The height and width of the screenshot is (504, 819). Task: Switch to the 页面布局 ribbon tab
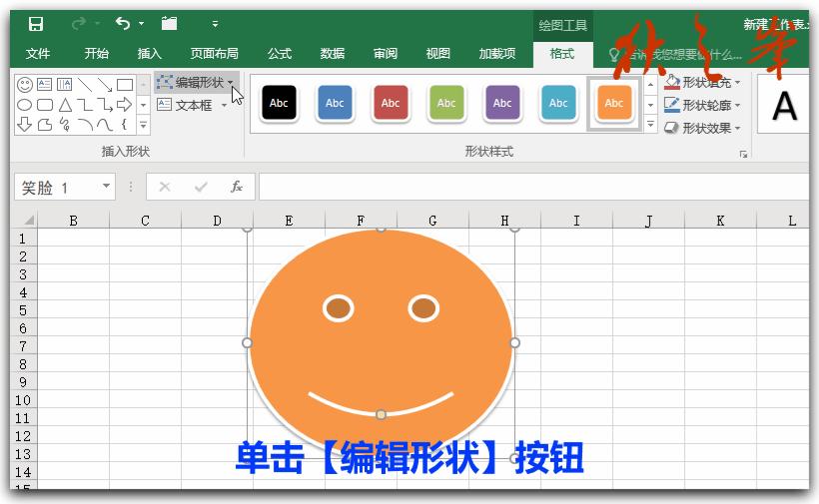point(214,53)
